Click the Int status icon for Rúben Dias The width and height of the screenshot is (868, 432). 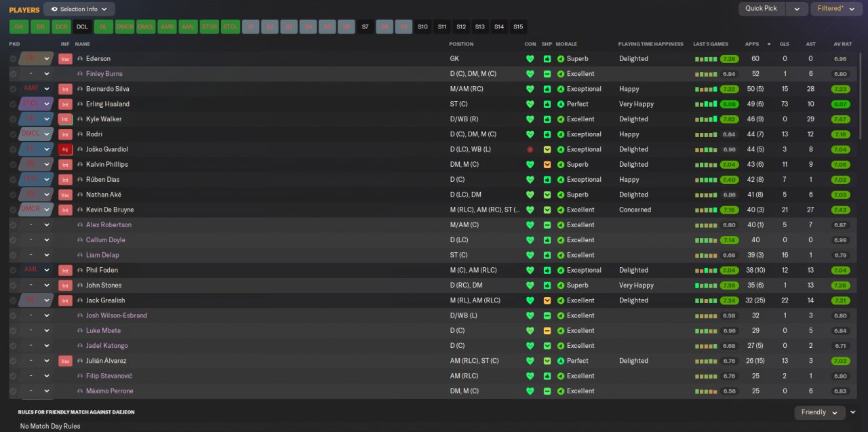click(x=65, y=180)
